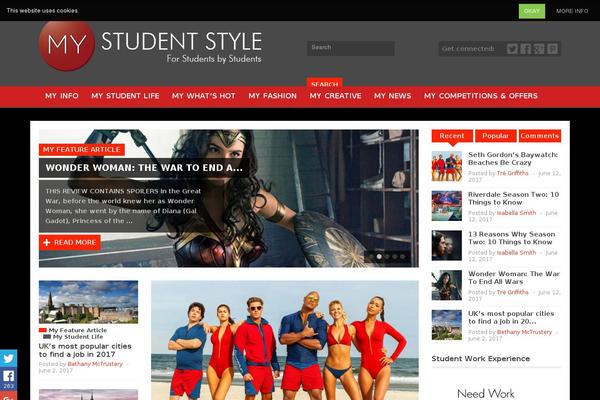Focus the Search input field
600x400 pixels.
pyautogui.click(x=351, y=48)
